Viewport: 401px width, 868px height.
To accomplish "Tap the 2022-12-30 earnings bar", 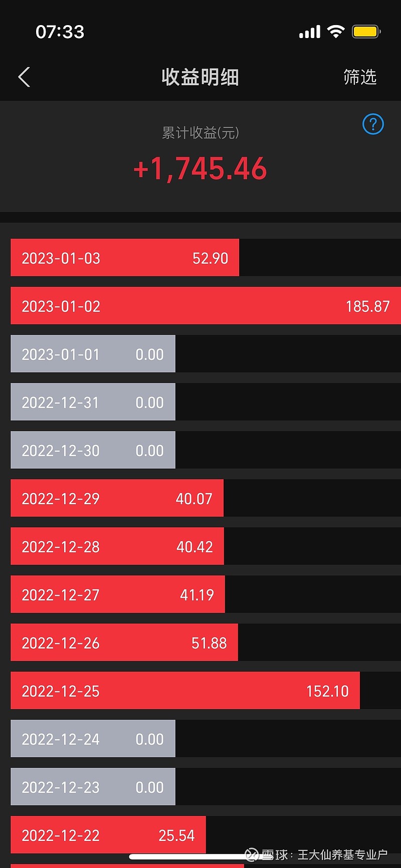I will coord(93,450).
